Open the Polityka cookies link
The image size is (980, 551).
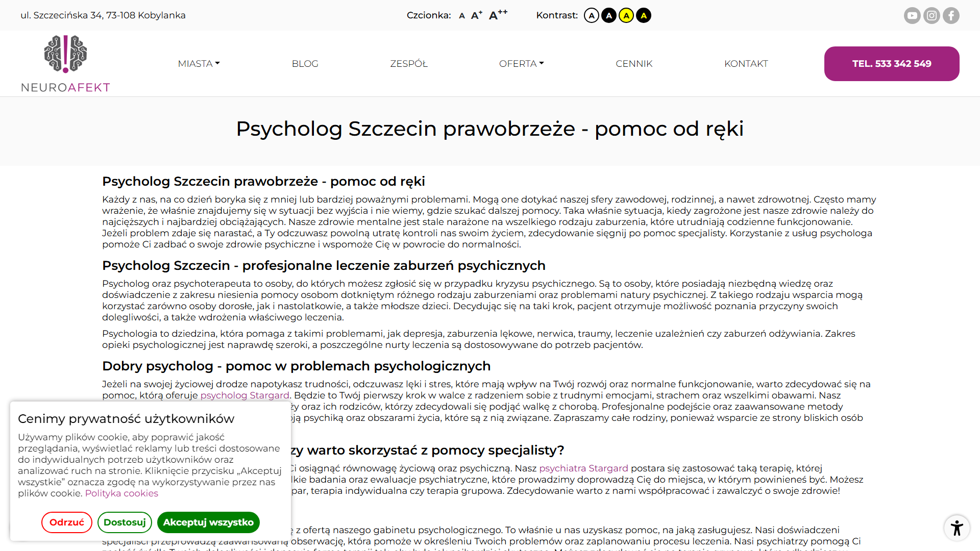[121, 493]
